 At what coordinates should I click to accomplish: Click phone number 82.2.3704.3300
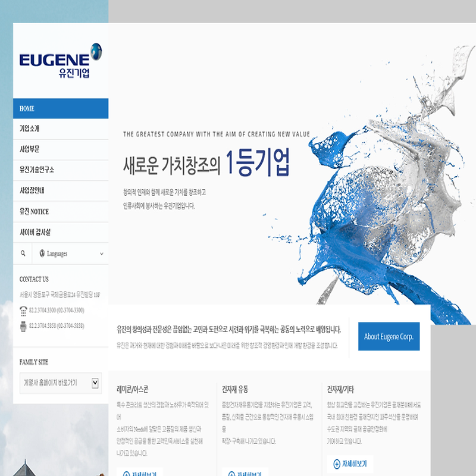(57, 310)
